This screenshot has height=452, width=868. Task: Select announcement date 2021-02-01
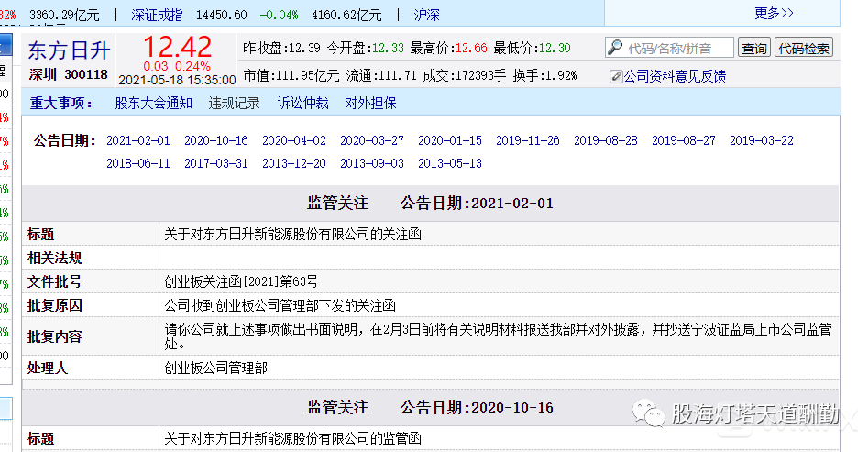coord(138,140)
